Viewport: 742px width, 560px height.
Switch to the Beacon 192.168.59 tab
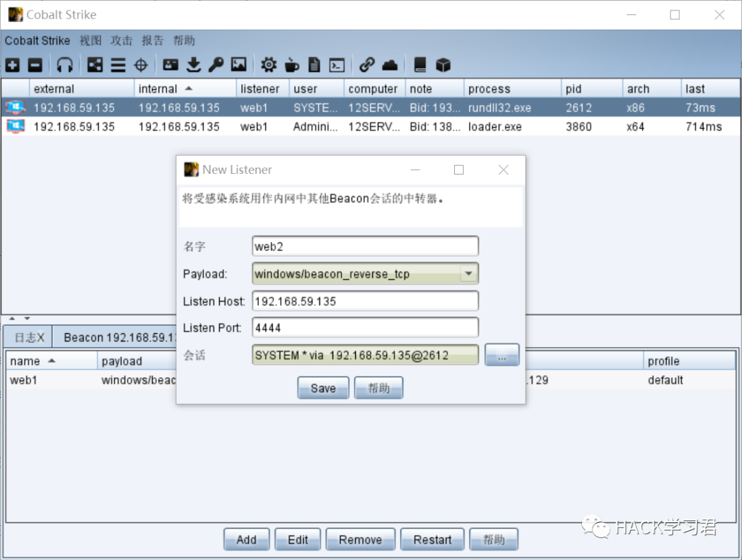[115, 337]
